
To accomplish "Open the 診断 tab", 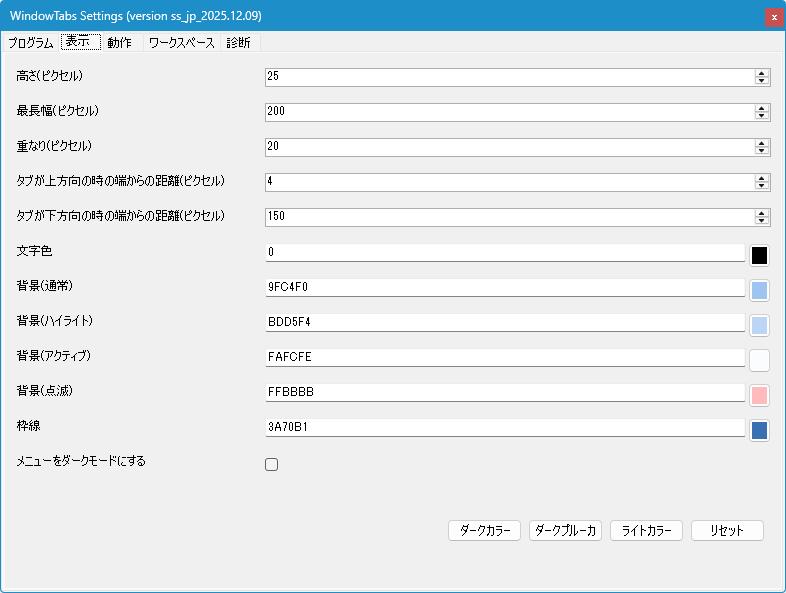I will click(239, 43).
